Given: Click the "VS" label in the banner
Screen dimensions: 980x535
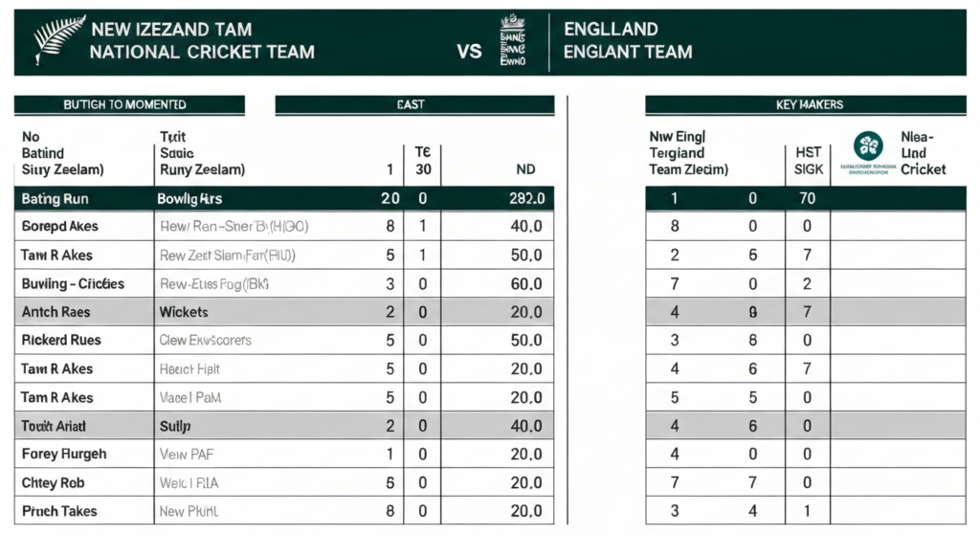Looking at the screenshot, I should [x=469, y=52].
